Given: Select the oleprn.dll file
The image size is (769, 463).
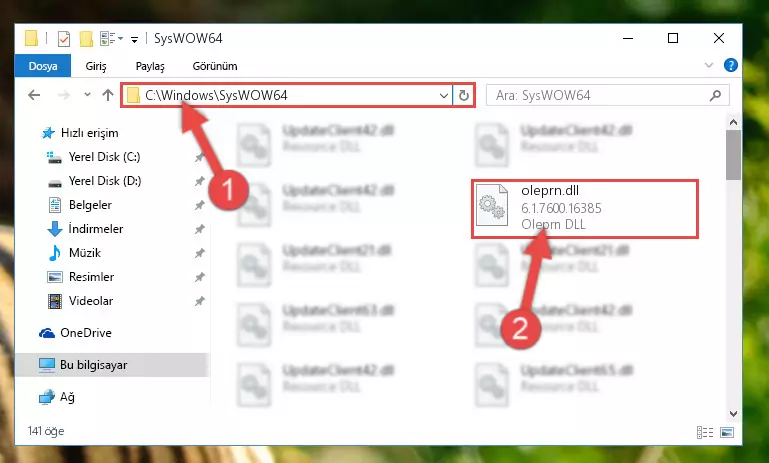Looking at the screenshot, I should (585, 208).
